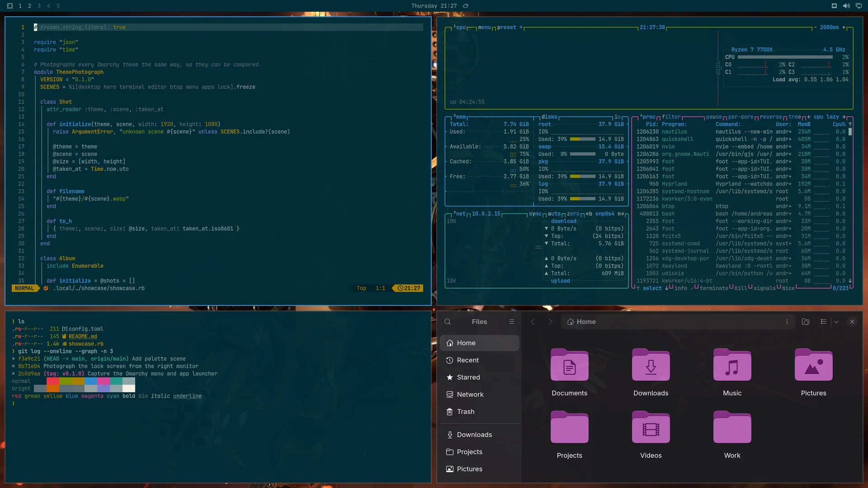Toggle per-core in btop proc box
Screen dimensions: 868x488
[741, 117]
